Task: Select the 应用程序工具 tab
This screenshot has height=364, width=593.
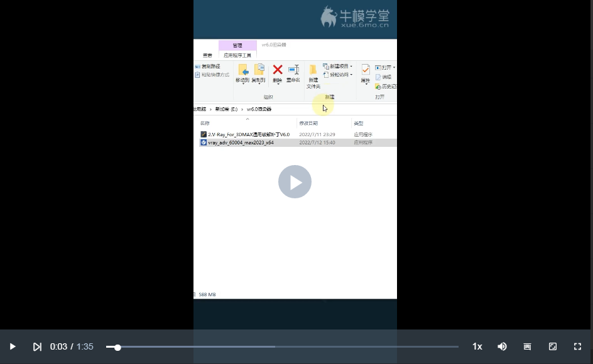Action: point(237,56)
